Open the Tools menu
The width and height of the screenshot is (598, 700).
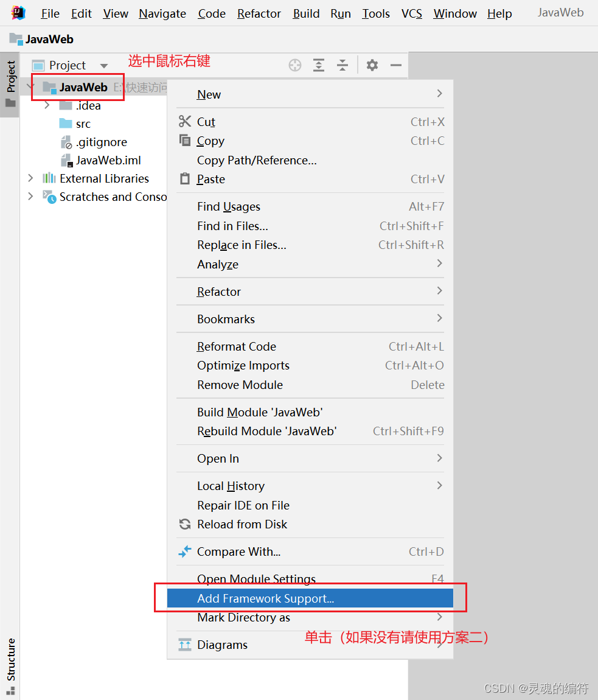click(376, 14)
